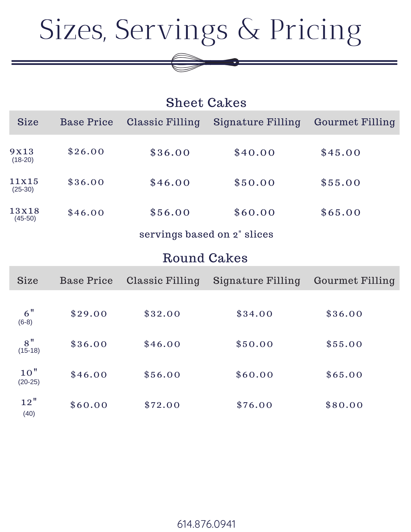The height and width of the screenshot is (532, 411).
Task: Select the "Round Cakes" section heading
Action: click(x=205, y=258)
